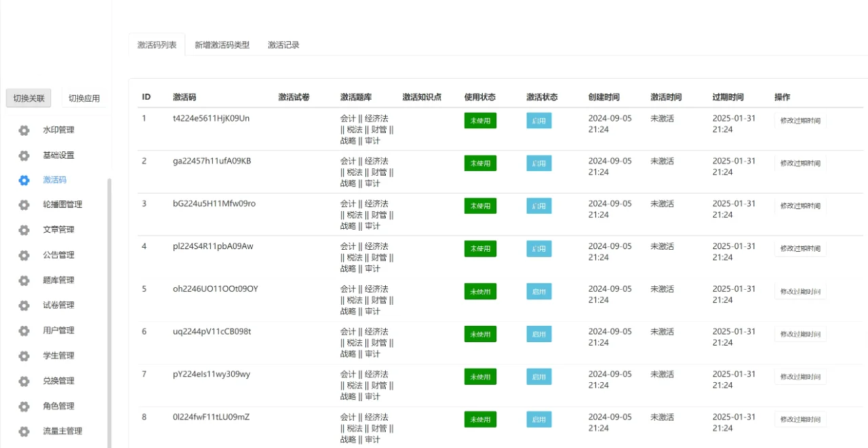This screenshot has height=448, width=868.
Task: Toggle the 启用 switch on row ID 1
Action: pyautogui.click(x=538, y=120)
